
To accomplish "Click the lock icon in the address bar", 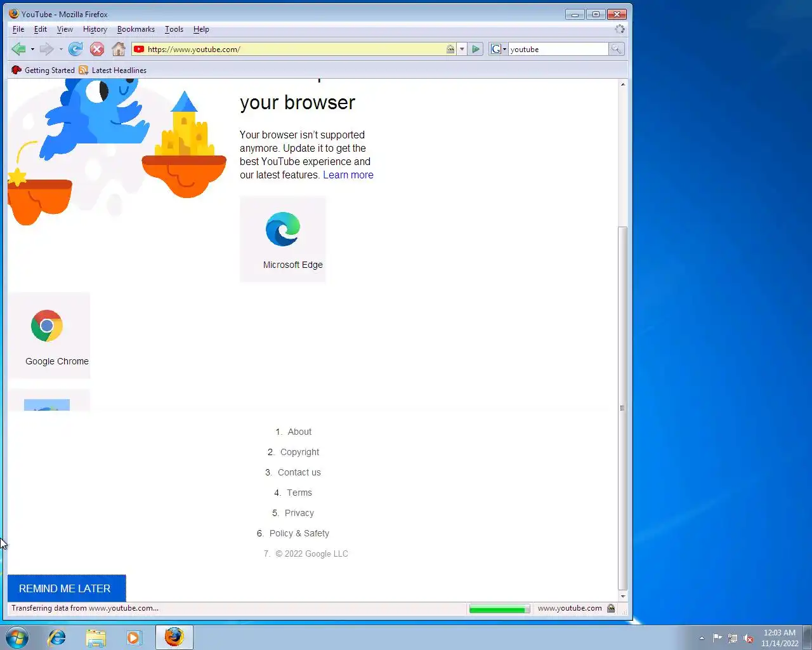I will pyautogui.click(x=450, y=49).
